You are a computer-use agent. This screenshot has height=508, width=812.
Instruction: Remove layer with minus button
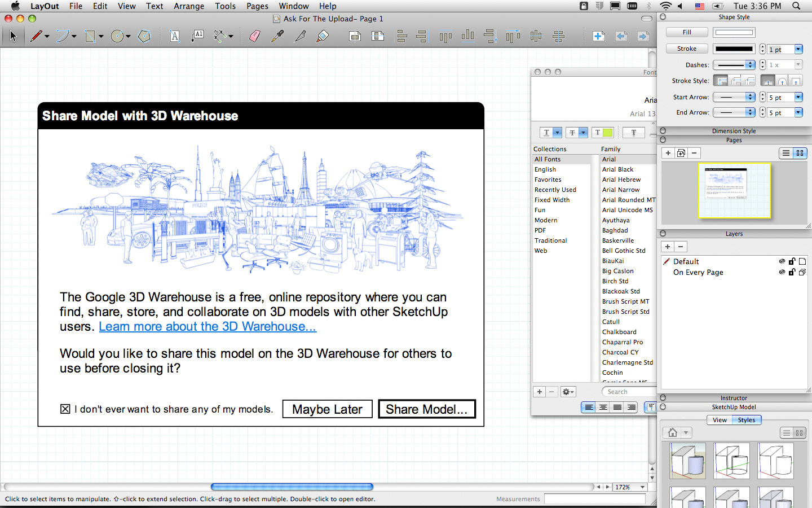(681, 247)
